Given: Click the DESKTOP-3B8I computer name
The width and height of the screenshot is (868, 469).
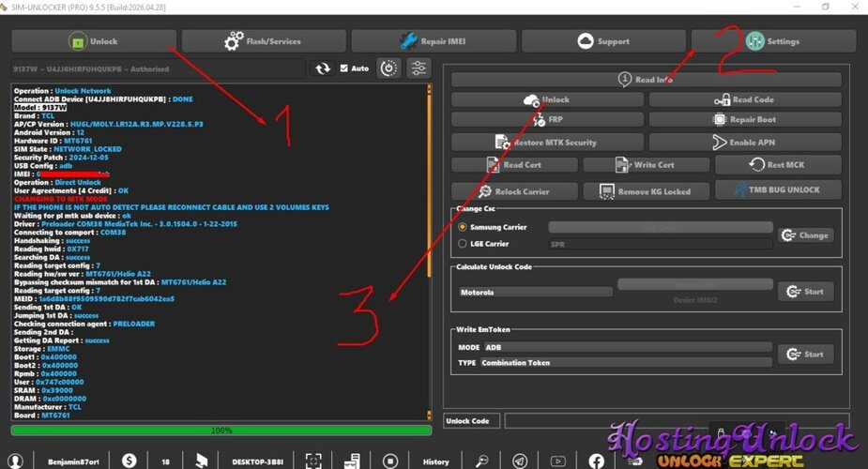Looking at the screenshot, I should (x=257, y=461).
